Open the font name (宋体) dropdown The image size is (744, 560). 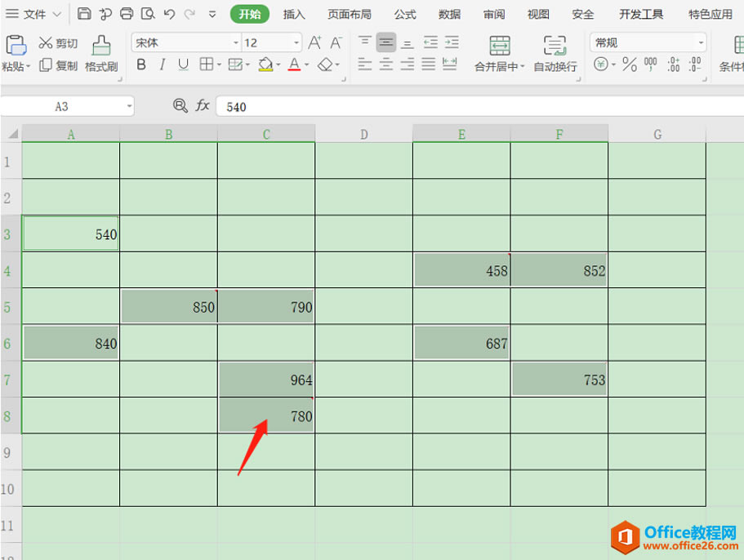point(236,42)
